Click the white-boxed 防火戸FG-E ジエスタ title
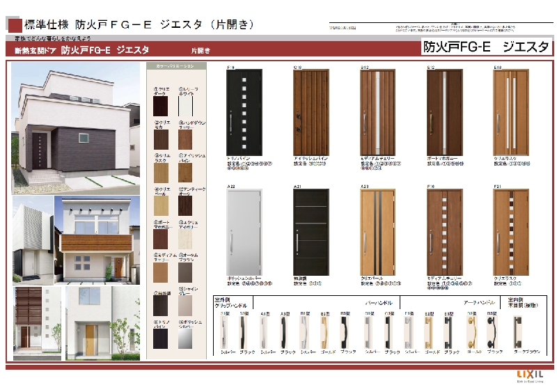 click(486, 47)
